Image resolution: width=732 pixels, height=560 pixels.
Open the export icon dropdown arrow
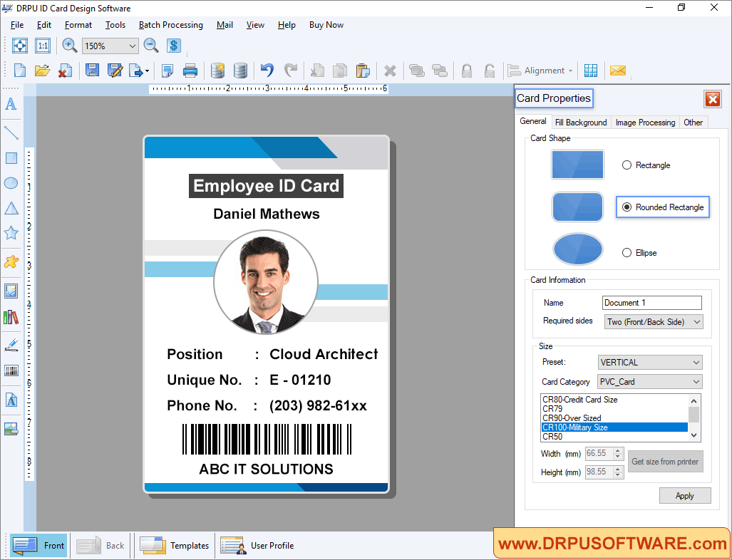click(x=147, y=71)
